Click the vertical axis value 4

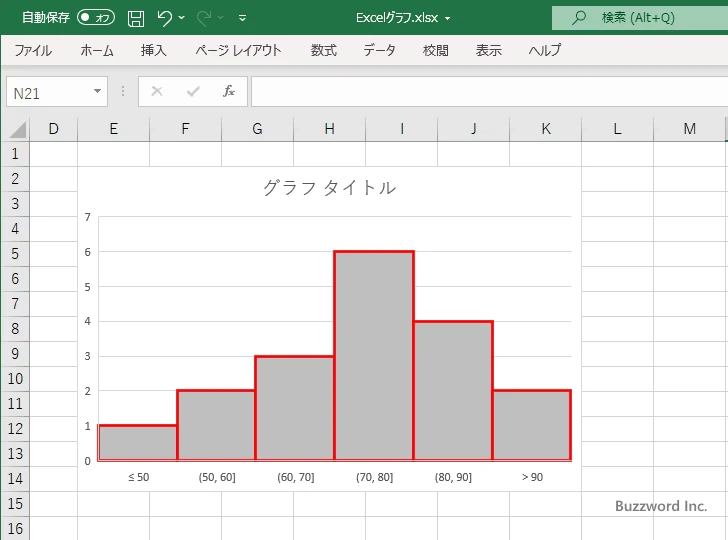click(x=87, y=321)
